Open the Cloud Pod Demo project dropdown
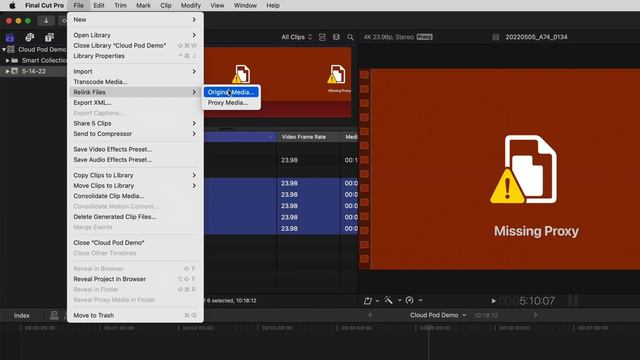 pos(438,315)
